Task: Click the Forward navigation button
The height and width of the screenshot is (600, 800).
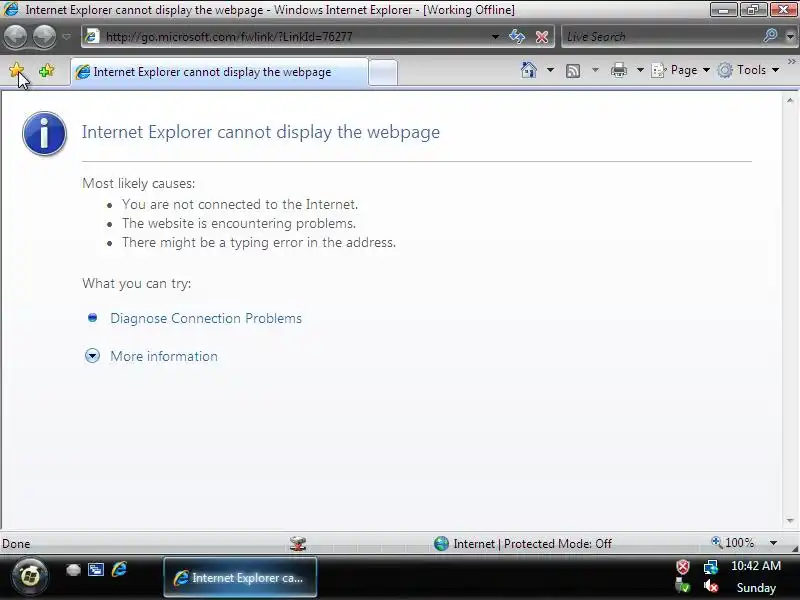Action: point(44,36)
